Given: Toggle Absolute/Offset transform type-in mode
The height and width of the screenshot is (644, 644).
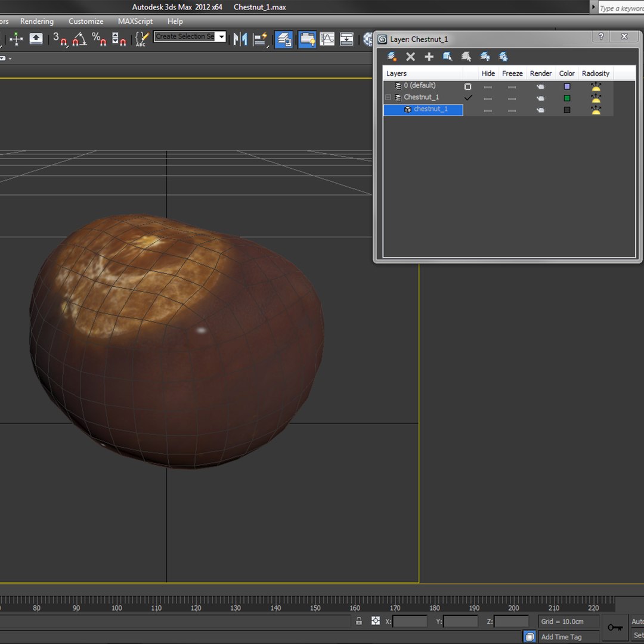Looking at the screenshot, I should tap(376, 621).
